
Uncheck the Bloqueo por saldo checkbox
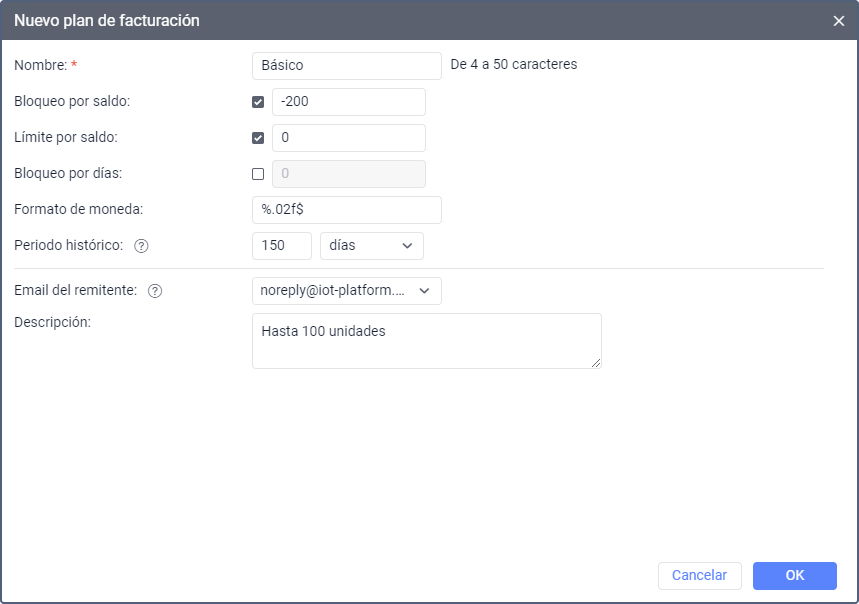pyautogui.click(x=258, y=102)
